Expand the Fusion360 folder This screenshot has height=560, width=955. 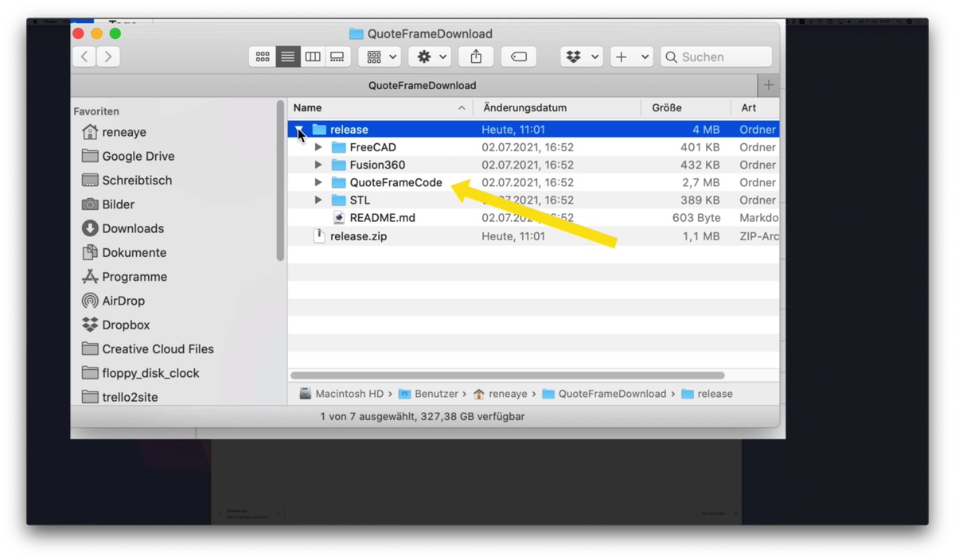[318, 165]
